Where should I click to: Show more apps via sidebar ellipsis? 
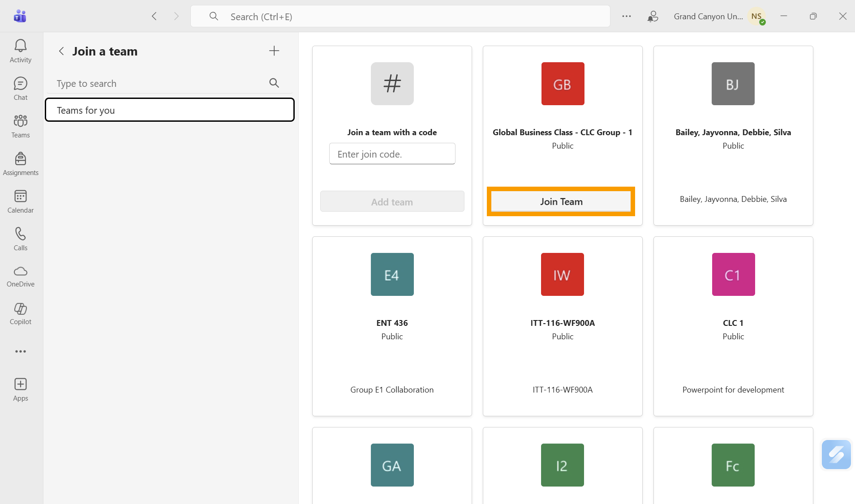pos(21,351)
